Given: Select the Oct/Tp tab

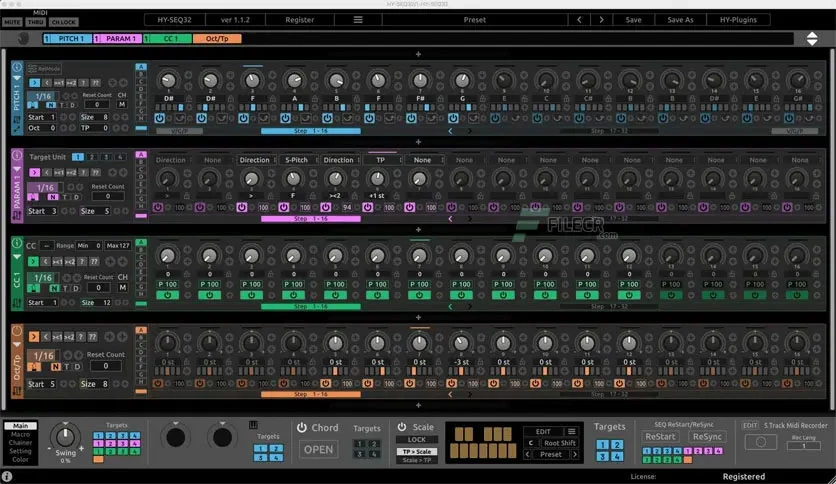Looking at the screenshot, I should (x=217, y=38).
